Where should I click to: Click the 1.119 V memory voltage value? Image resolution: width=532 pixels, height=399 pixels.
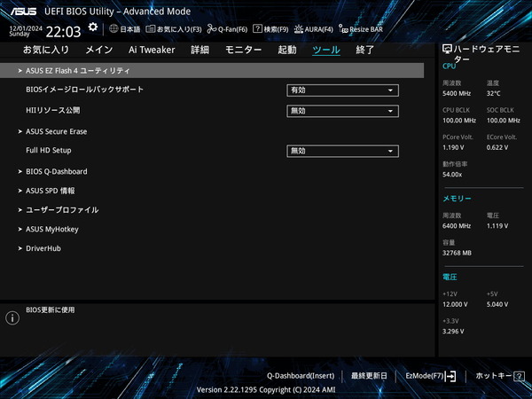tap(497, 225)
